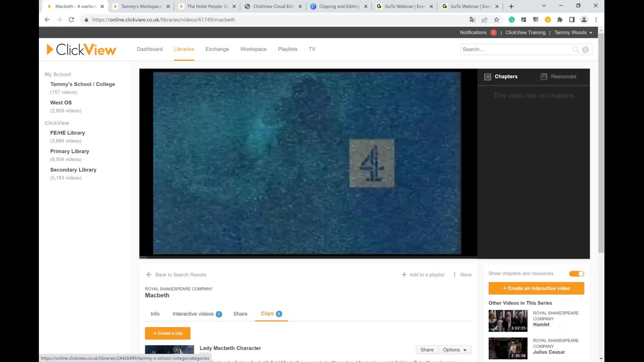Bookmark page with star icon

[496, 20]
